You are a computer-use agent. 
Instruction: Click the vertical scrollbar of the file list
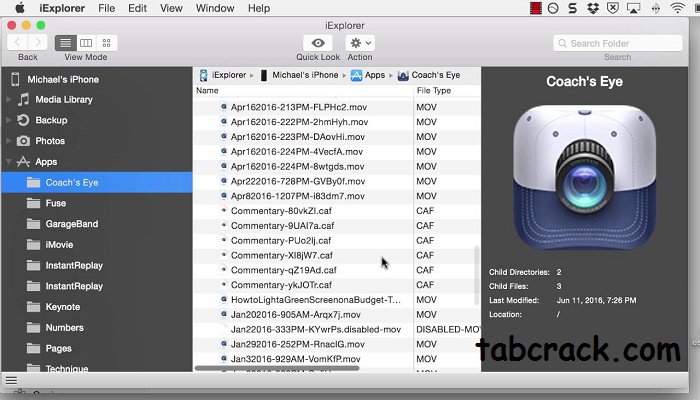[476, 275]
